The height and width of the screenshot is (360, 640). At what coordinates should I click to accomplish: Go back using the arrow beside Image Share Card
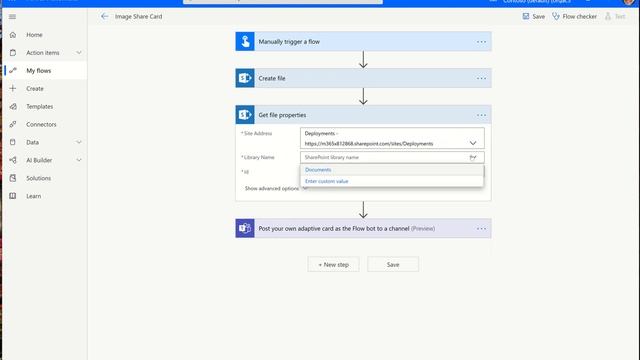tap(104, 16)
